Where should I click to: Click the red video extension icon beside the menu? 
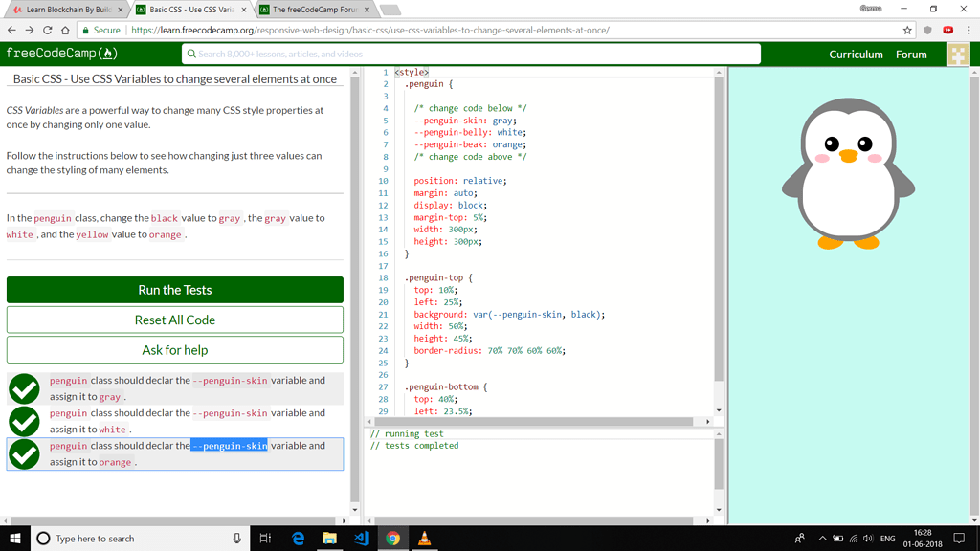tap(948, 30)
